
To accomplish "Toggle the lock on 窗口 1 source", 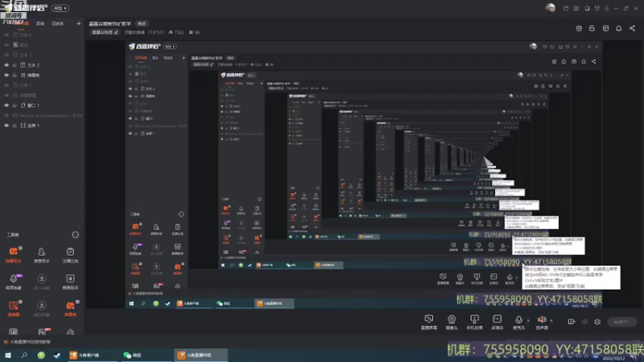I will click(14, 105).
